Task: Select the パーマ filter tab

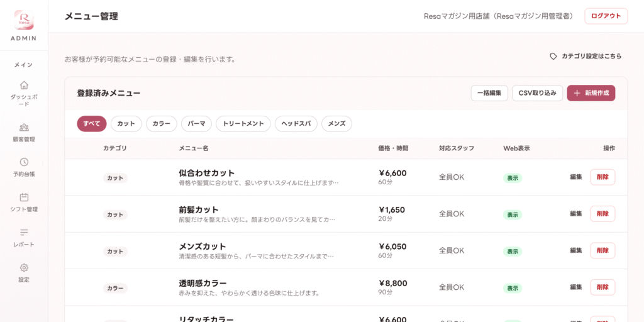Action: [x=196, y=124]
